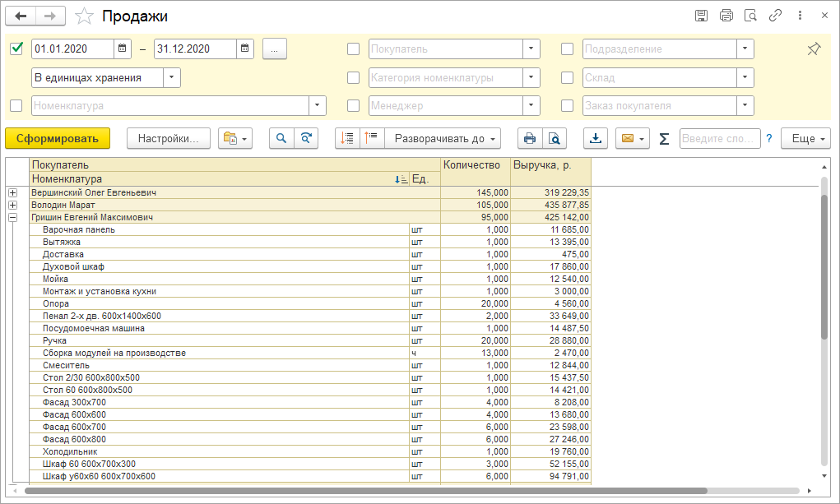Click the Настройки... button
Image resolution: width=840 pixels, height=504 pixels.
pos(169,138)
